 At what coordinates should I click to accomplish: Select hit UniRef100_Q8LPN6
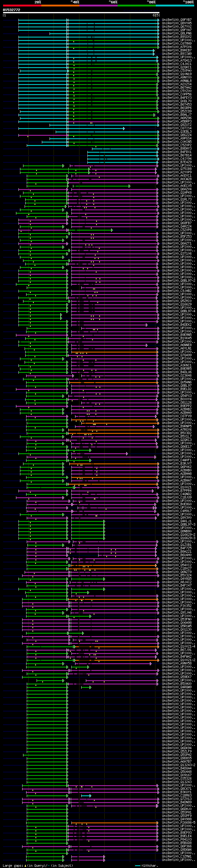(x=177, y=34)
